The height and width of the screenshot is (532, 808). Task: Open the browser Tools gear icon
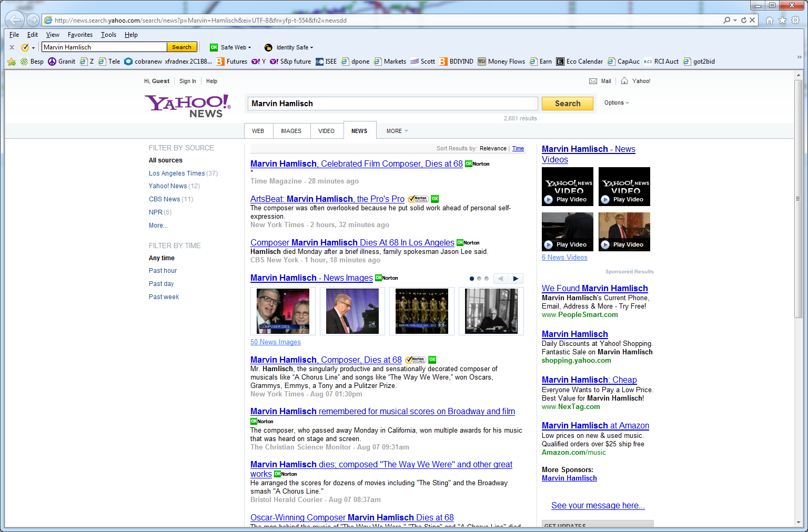click(795, 20)
